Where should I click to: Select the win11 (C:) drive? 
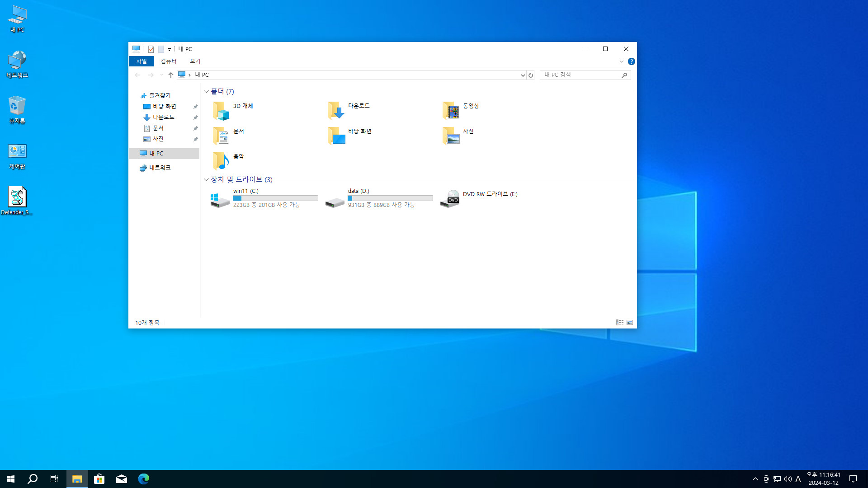pyautogui.click(x=264, y=198)
